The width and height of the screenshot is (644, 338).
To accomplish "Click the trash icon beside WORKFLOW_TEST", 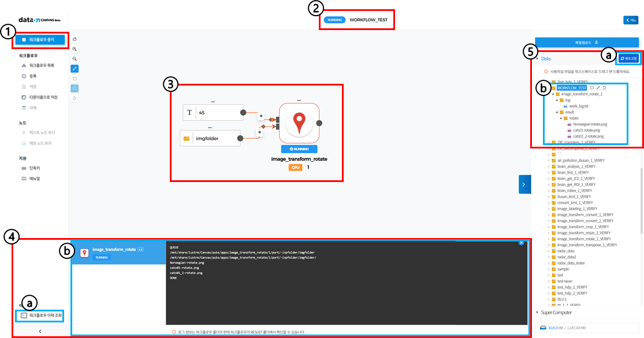I will [x=604, y=88].
